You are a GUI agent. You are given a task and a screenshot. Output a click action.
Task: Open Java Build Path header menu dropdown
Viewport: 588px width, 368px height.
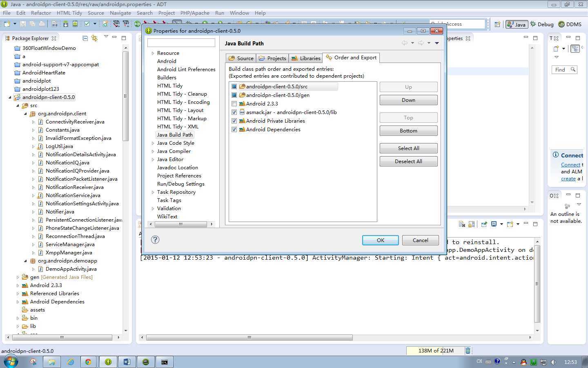tap(437, 43)
